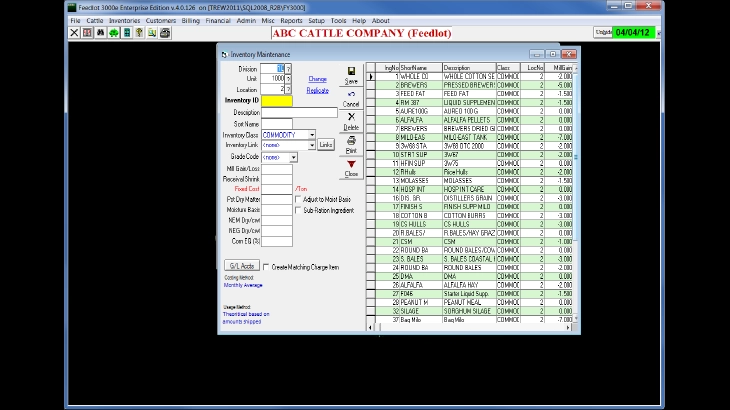
Task: Click the red calculator icon in the toolbar
Action: (87, 33)
